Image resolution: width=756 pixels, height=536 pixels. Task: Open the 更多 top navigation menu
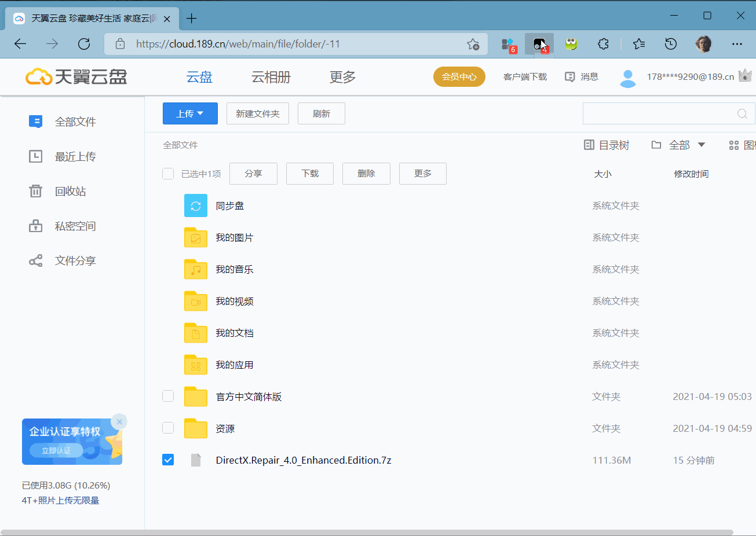[342, 77]
